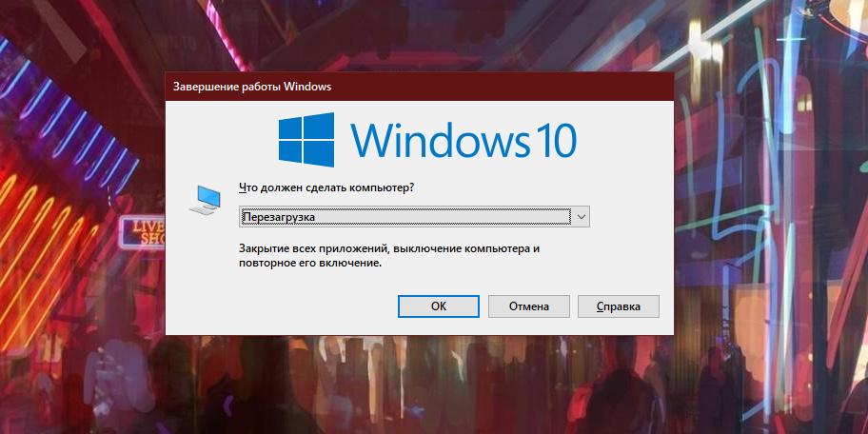Click the Отмена button
Screen dimensions: 868x434
tap(528, 306)
